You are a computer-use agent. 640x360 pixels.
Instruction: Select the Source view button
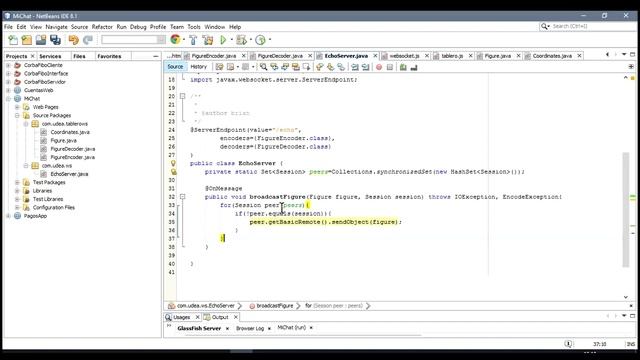coord(175,67)
